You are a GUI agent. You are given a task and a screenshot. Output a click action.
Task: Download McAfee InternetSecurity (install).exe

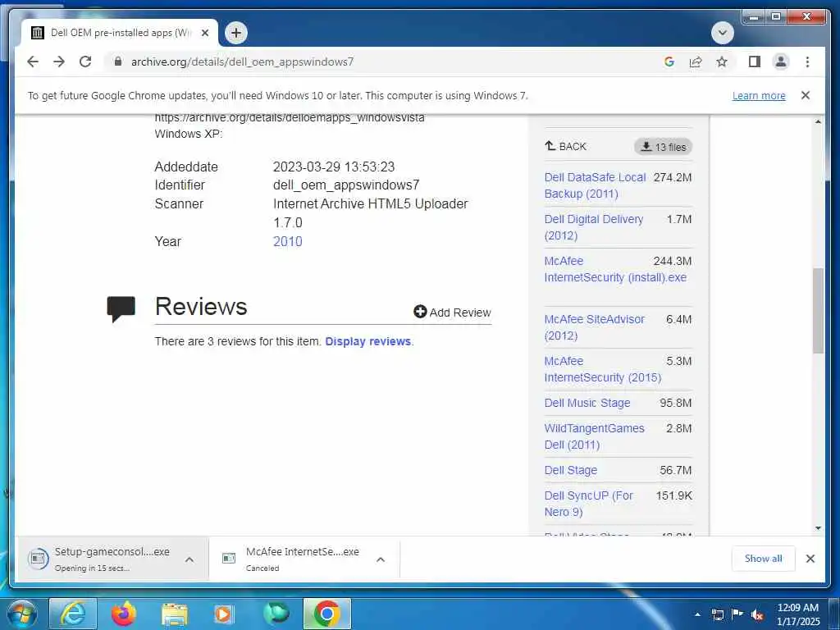pyautogui.click(x=615, y=269)
